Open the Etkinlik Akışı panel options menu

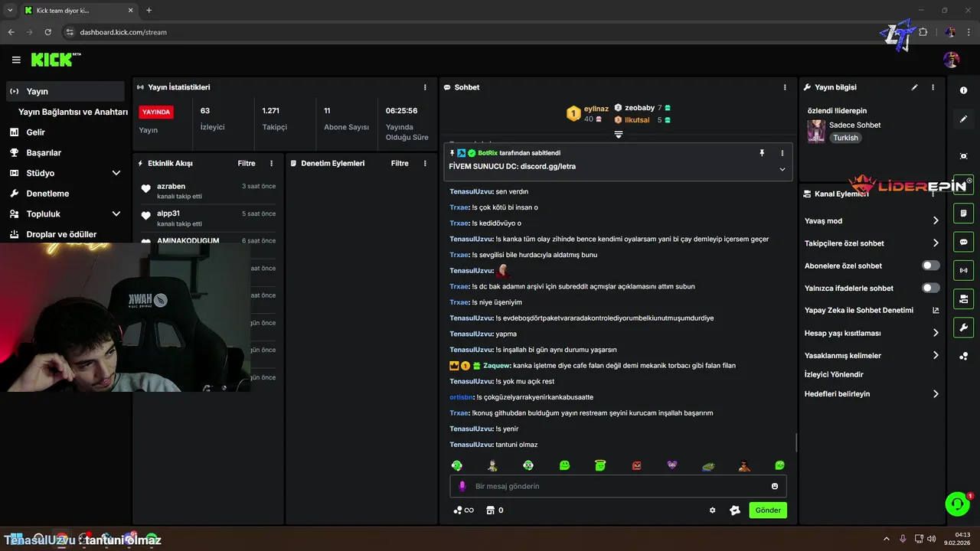click(x=271, y=163)
